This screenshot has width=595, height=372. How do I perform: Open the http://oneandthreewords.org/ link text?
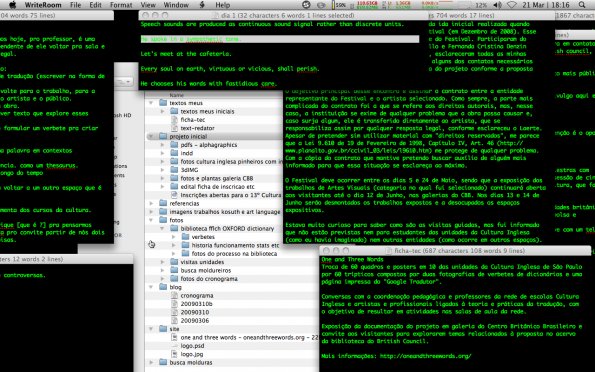[x=425, y=356]
